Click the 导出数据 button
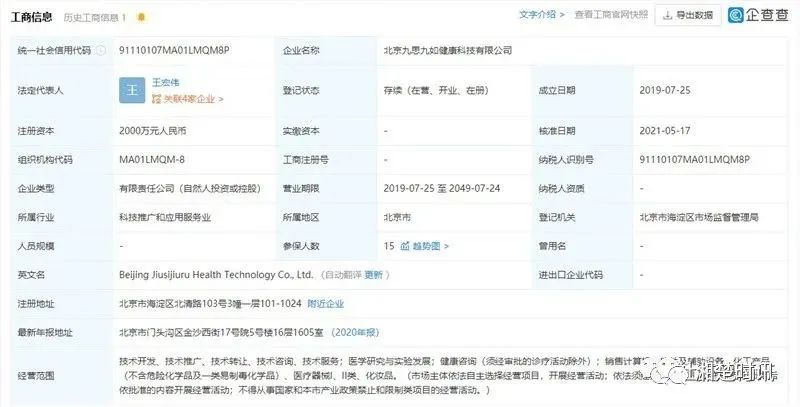Screen dimensions: 800x407 (688, 16)
